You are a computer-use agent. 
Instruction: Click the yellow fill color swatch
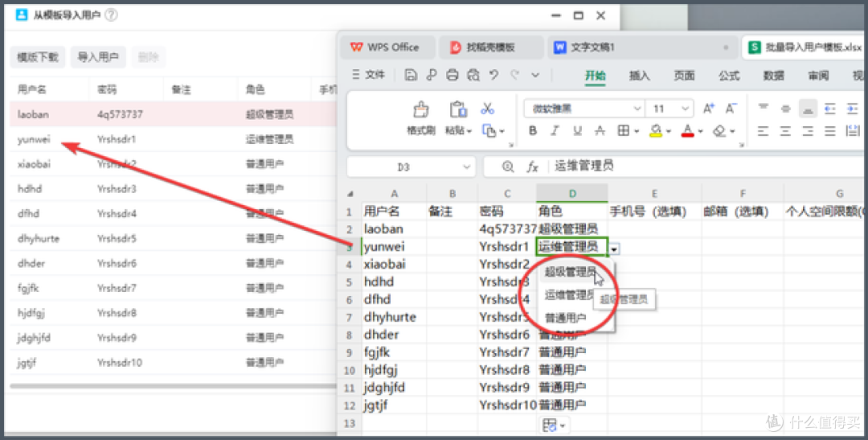(x=656, y=131)
